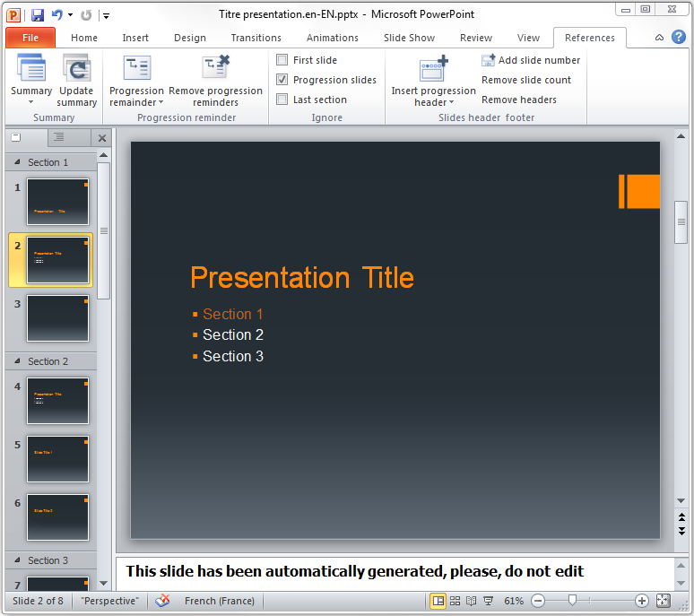Collapse Section 3 in slide pane

pos(17,560)
